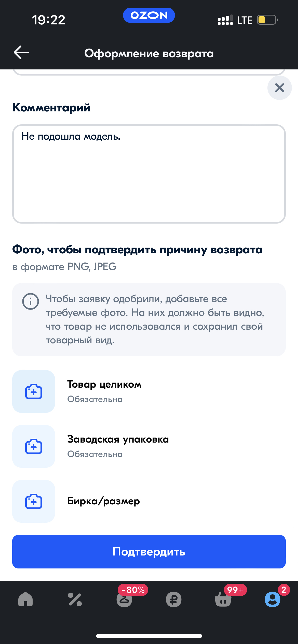The width and height of the screenshot is (298, 644).
Task: Add photo for Бирка/размер
Action: coord(34,501)
